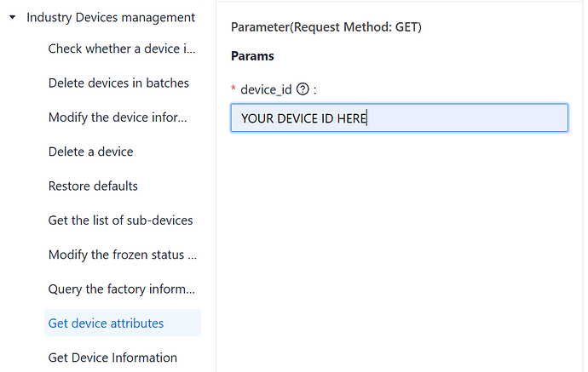Select the Industry Devices management category label

[x=111, y=17]
